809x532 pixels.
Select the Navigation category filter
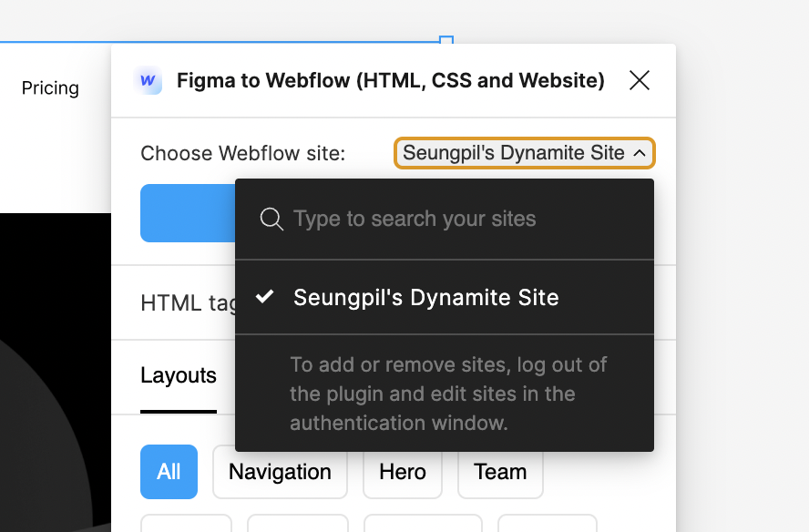point(280,472)
